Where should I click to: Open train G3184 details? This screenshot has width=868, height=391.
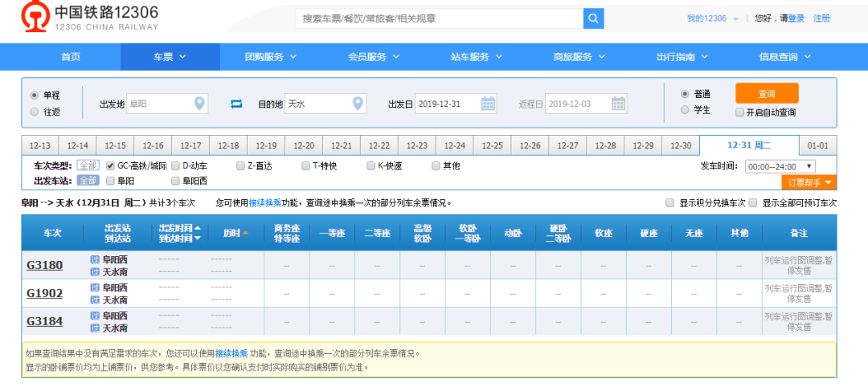(x=45, y=322)
